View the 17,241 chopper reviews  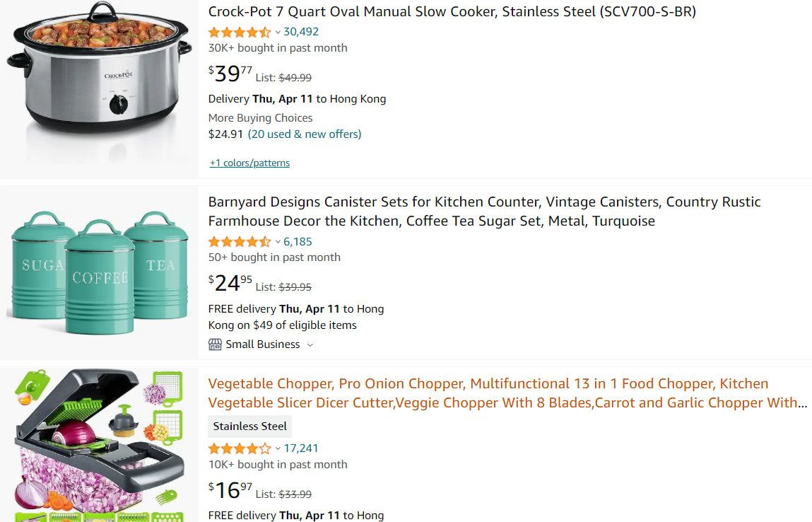coord(301,448)
